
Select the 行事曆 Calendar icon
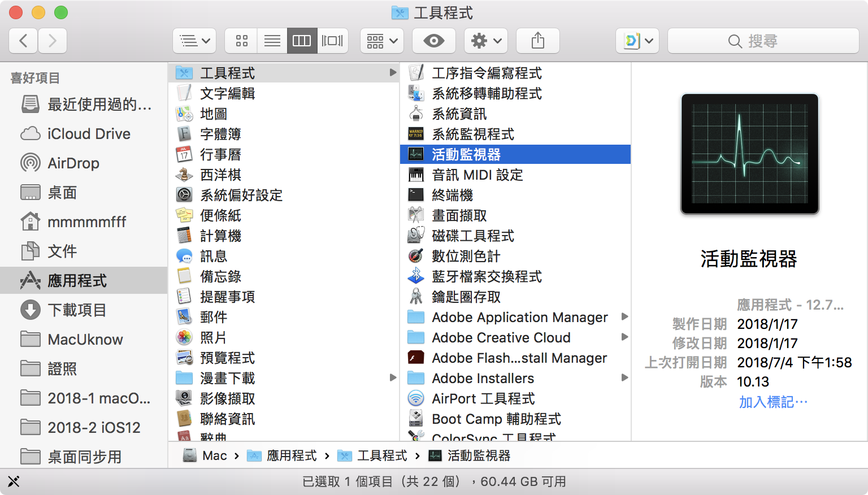184,154
